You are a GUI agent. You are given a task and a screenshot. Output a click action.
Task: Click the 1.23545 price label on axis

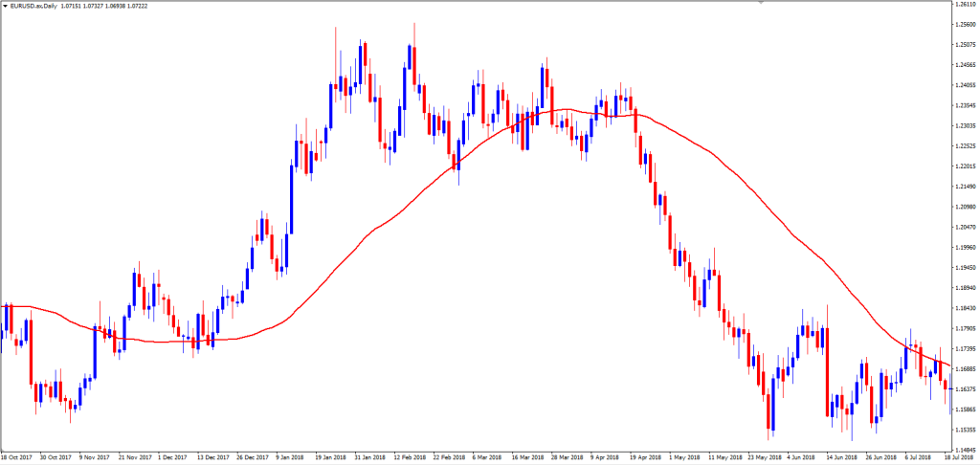pos(965,105)
